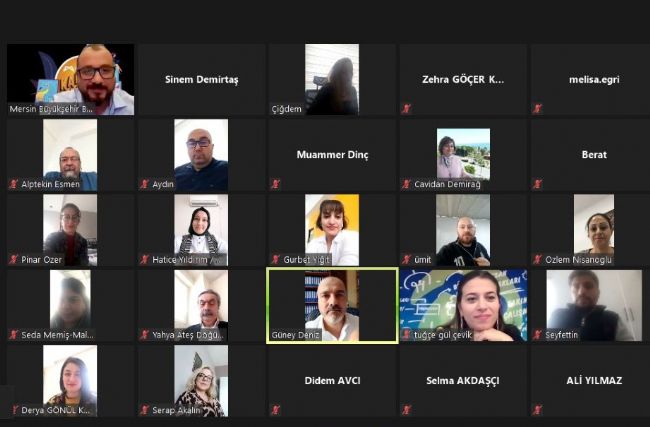Click muted mic icon on Didem AVCI tile
Image resolution: width=650 pixels, height=427 pixels.
(x=275, y=410)
